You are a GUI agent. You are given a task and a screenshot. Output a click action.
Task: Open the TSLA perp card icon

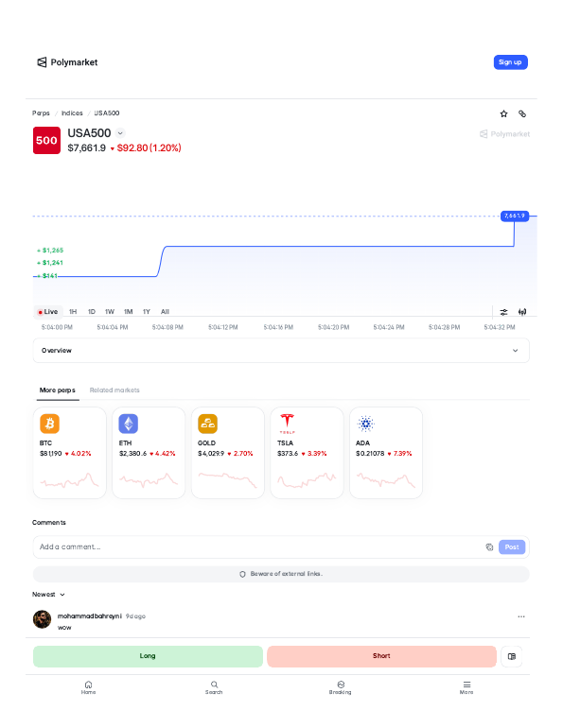pos(287,424)
